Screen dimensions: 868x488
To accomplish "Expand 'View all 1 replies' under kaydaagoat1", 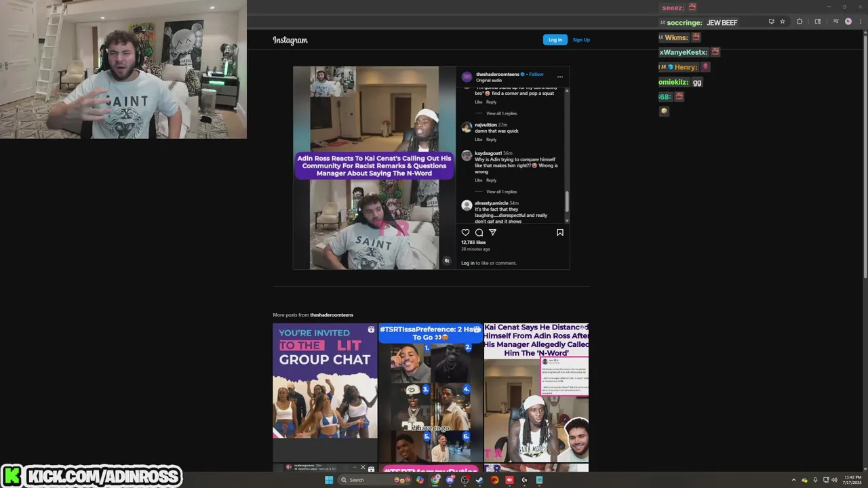I will 501,192.
